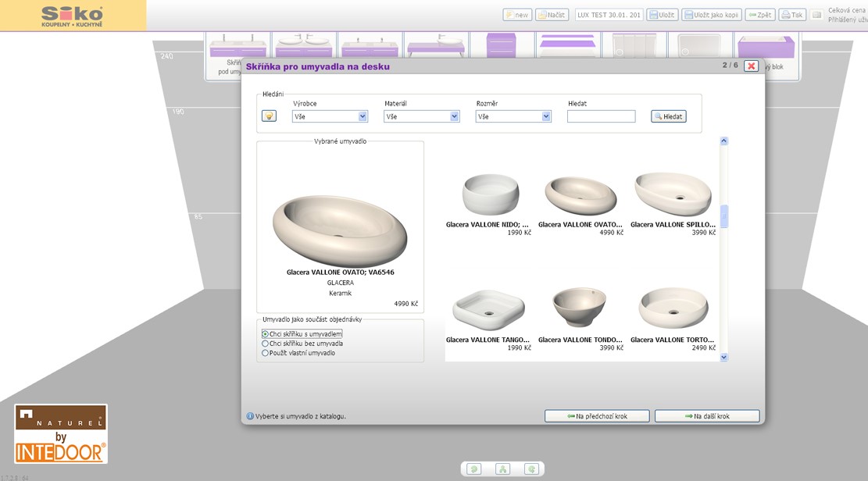Select the two-vessel-basin cabinet icon in category strip
The width and height of the screenshot is (868, 481).
coord(304,45)
